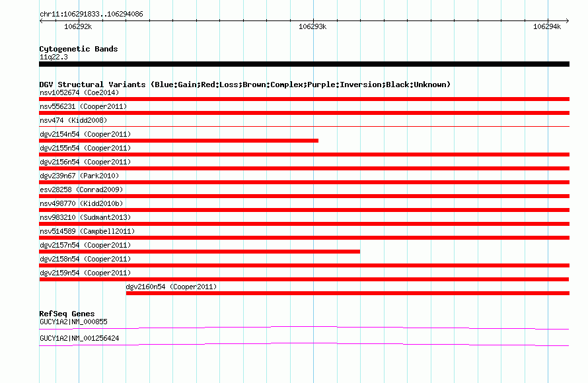
Task: Click the esv28258 (Conrad2009) label
Action: 81,190
